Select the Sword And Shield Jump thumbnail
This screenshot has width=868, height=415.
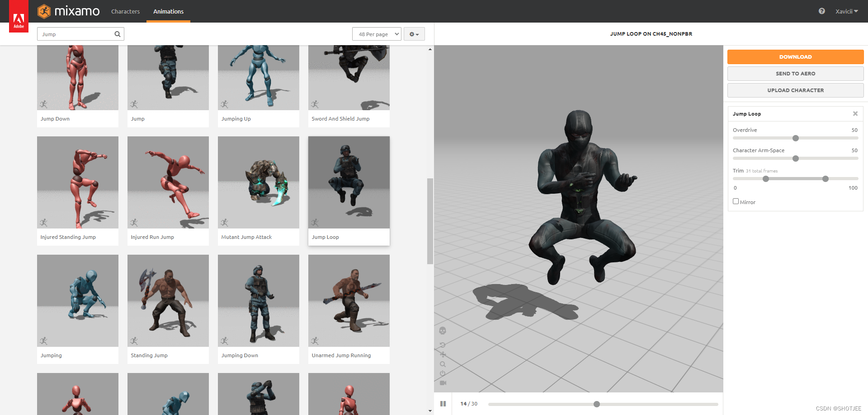click(x=349, y=78)
